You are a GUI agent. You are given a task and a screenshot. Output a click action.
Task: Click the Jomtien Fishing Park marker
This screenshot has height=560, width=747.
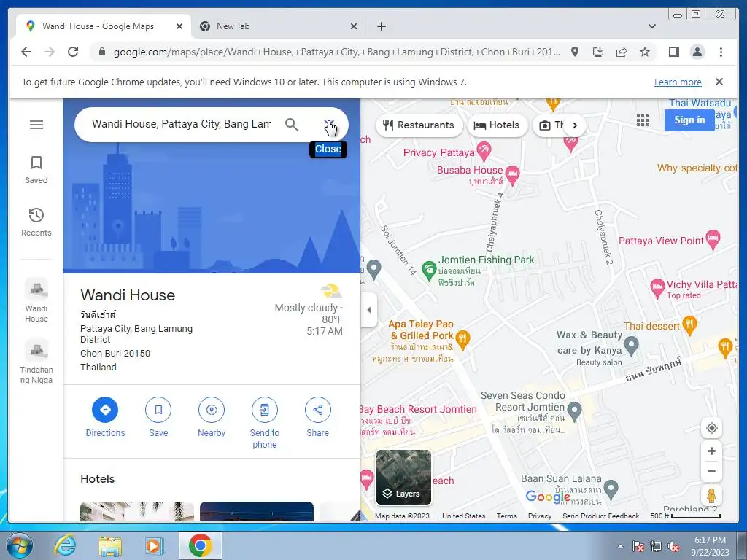(429, 270)
